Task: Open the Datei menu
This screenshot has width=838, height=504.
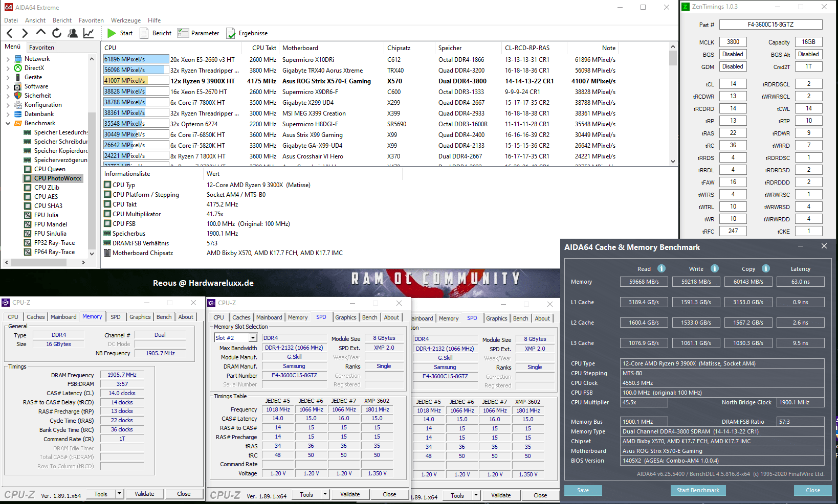Action: tap(11, 20)
